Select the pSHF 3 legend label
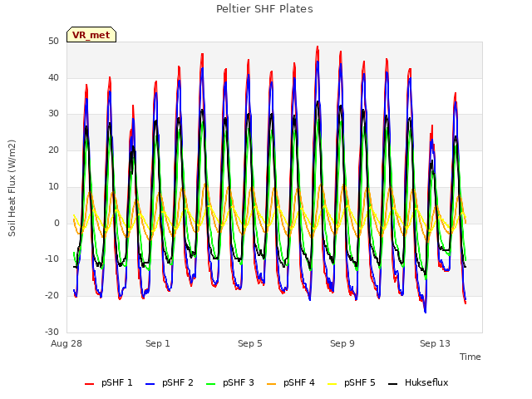The image size is (532, 399). (239, 382)
